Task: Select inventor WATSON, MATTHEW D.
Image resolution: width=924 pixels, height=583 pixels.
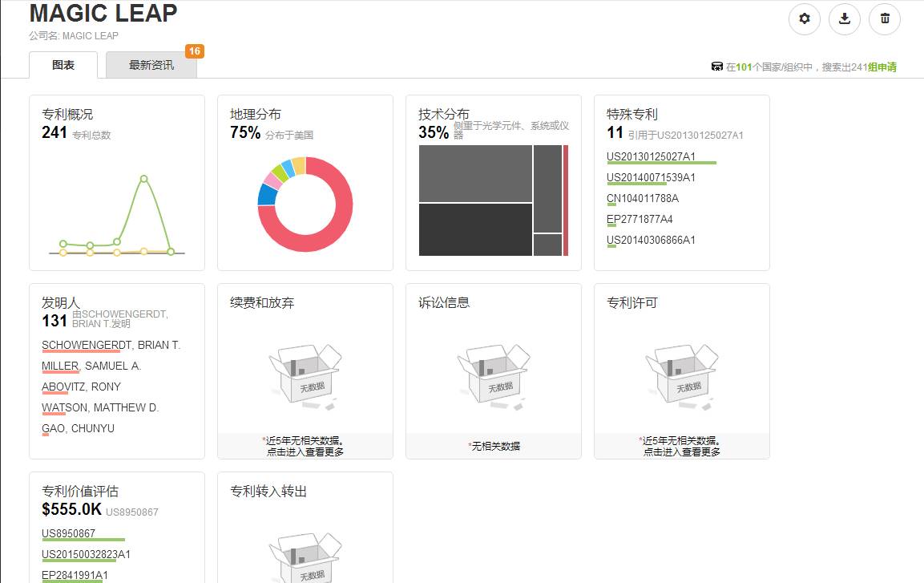Action: point(100,407)
